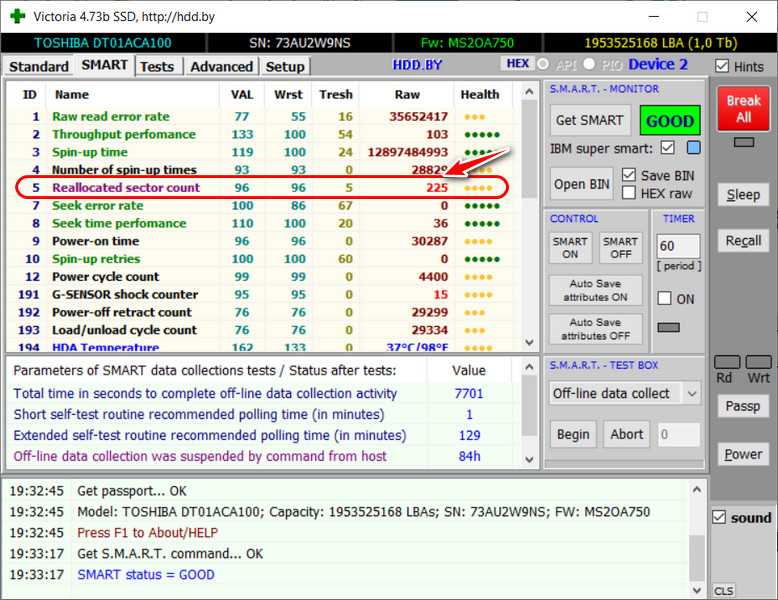This screenshot has height=600, width=778.
Task: Click the Begin test button
Action: click(x=573, y=434)
